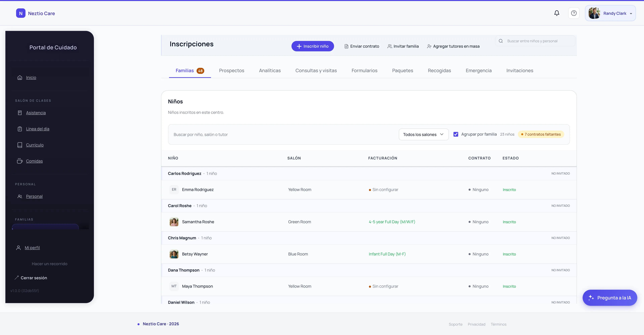Open the Recogidas tab
This screenshot has width=644, height=335.
pos(439,70)
